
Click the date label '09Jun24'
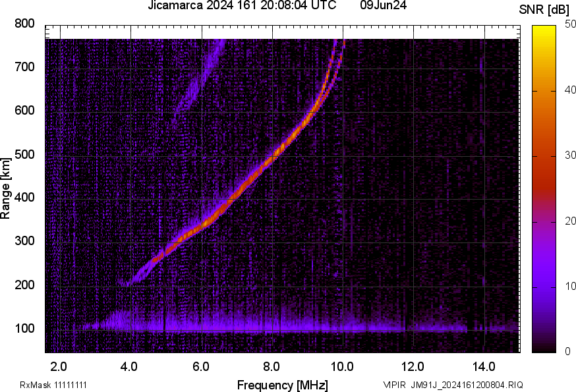tap(383, 5)
